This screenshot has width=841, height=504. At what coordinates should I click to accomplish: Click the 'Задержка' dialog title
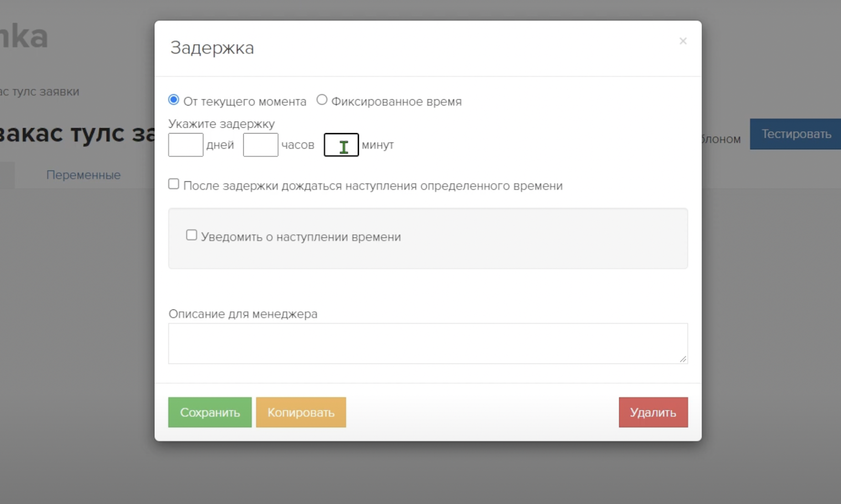[212, 48]
